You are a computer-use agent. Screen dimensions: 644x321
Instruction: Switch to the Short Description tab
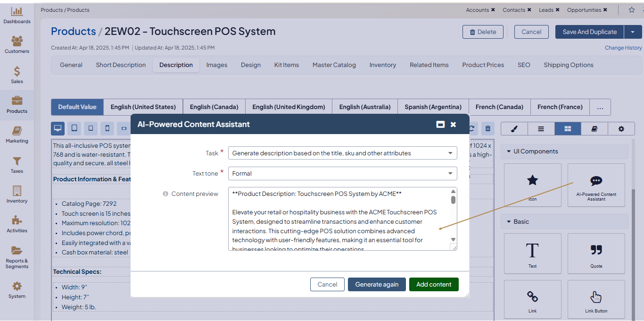coord(121,65)
